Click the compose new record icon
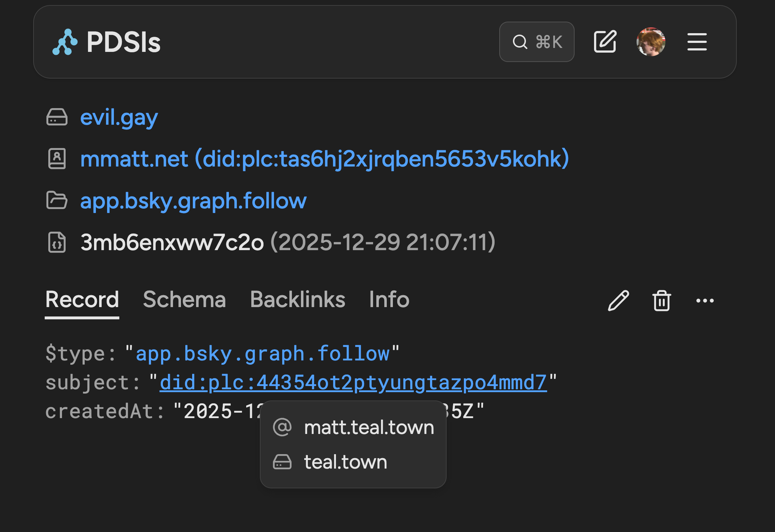Screen dimensions: 775x532 [605, 42]
